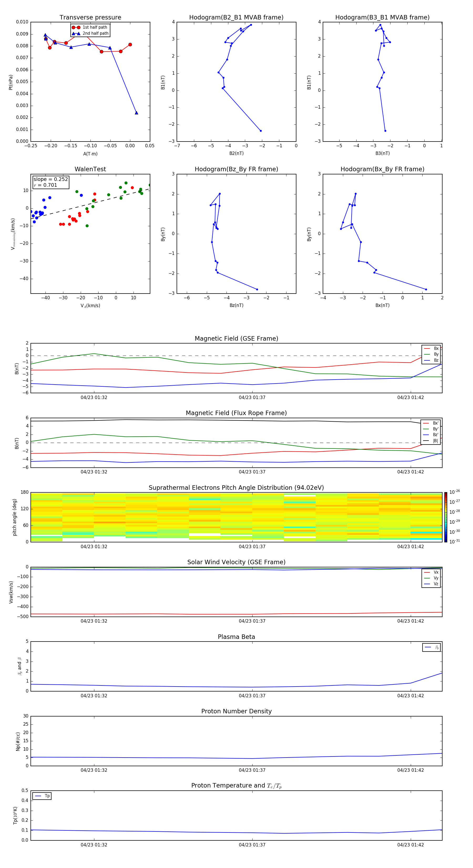473x868 pixels.
Task: Click the 'Hodogram(Bz_By FR frame)' title
Action: (x=236, y=169)
